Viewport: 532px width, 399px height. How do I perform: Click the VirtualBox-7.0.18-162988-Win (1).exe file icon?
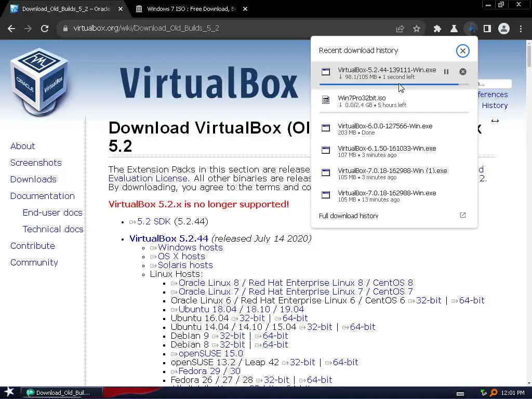click(326, 172)
